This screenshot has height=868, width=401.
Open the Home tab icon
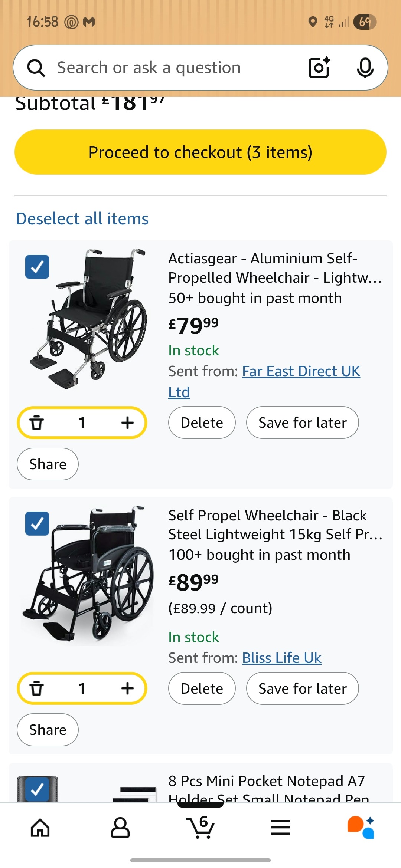point(40,828)
